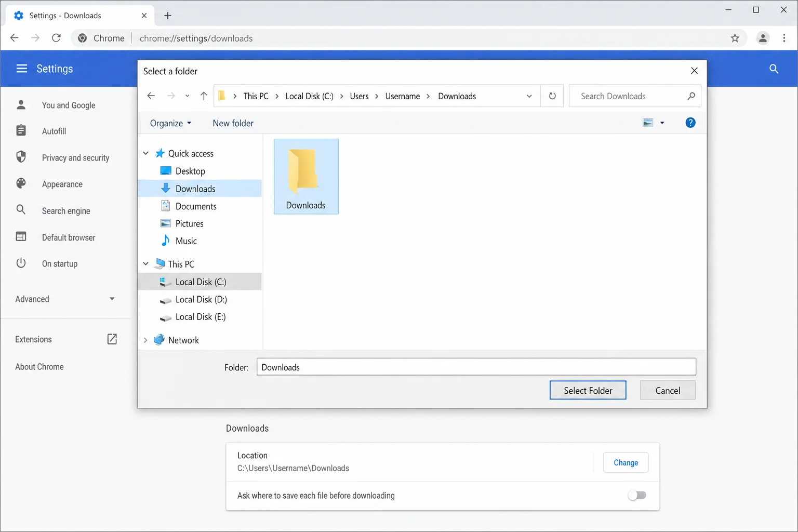Click the Chrome address bar URL
Screen dimensions: 798x532
point(196,38)
